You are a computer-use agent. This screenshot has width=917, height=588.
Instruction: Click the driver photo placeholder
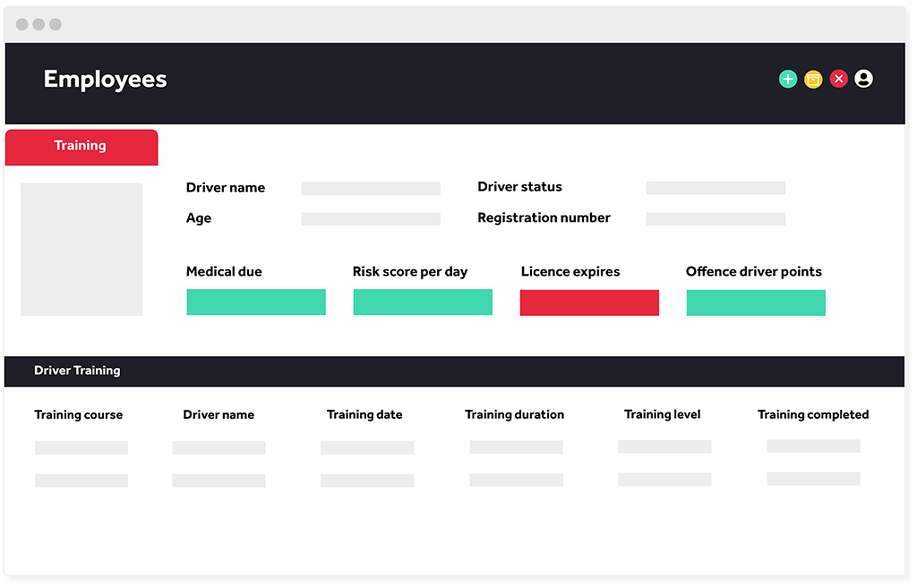tap(81, 250)
